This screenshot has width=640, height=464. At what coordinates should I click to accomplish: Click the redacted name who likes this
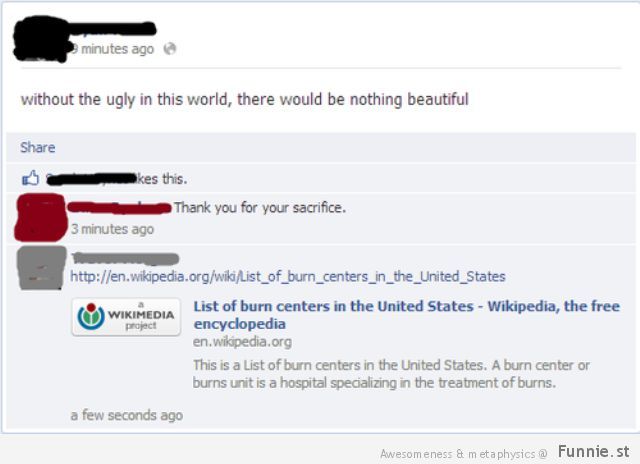click(x=91, y=179)
